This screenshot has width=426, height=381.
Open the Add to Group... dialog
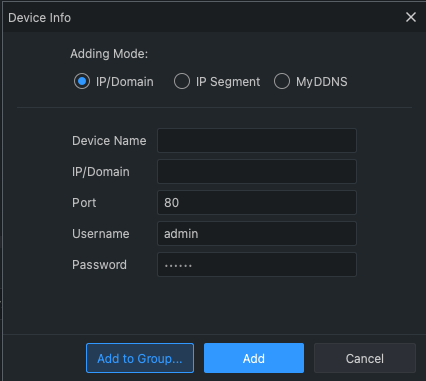140,358
